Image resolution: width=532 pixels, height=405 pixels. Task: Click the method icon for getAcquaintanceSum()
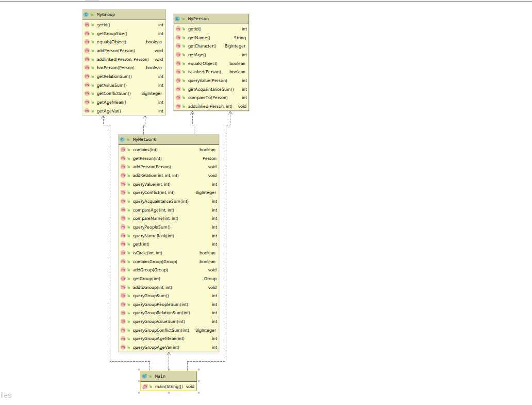point(178,89)
